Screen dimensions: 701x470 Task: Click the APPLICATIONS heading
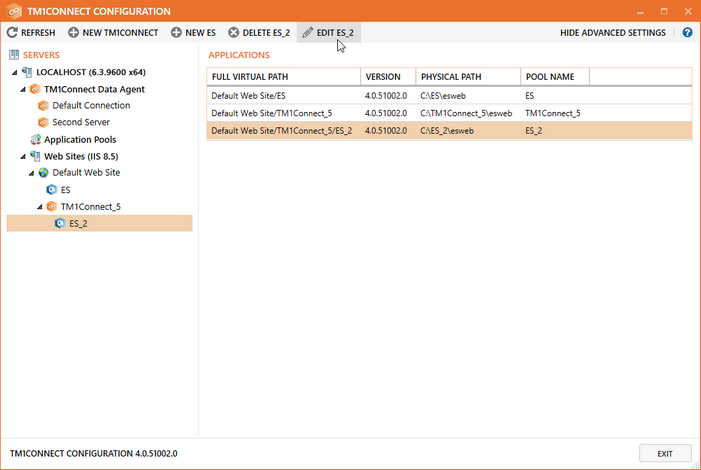coord(239,55)
